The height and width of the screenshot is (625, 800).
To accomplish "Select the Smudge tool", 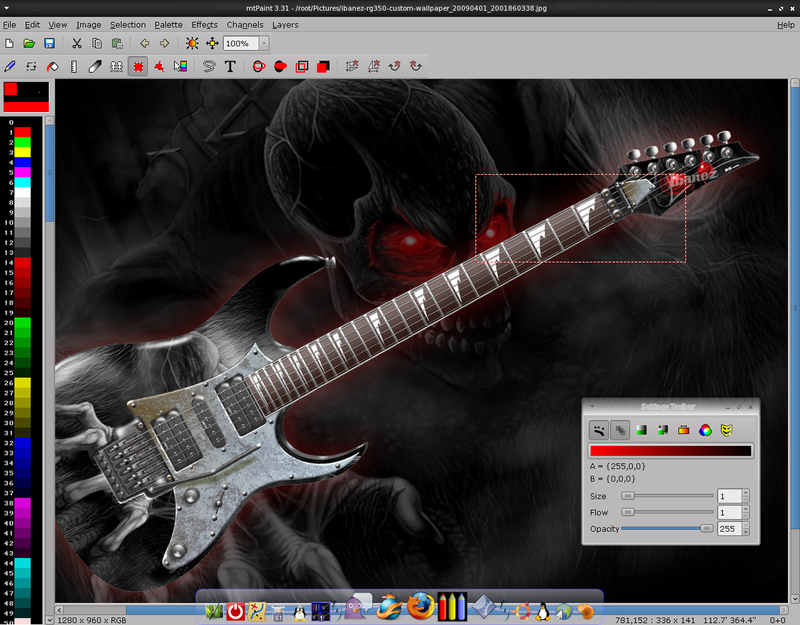I will point(95,66).
